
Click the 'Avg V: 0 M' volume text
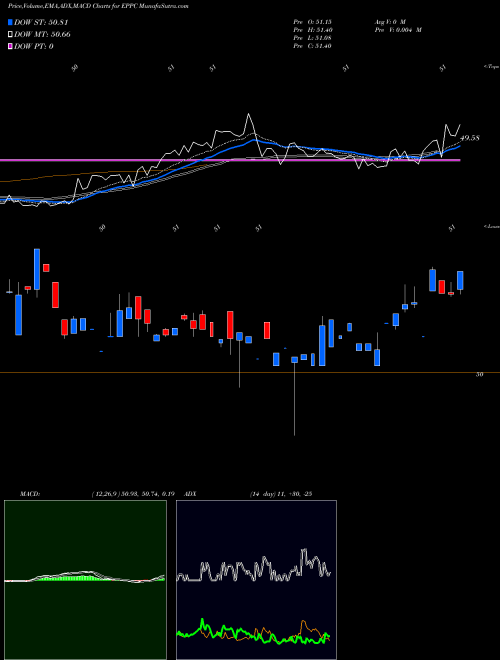pyautogui.click(x=389, y=22)
